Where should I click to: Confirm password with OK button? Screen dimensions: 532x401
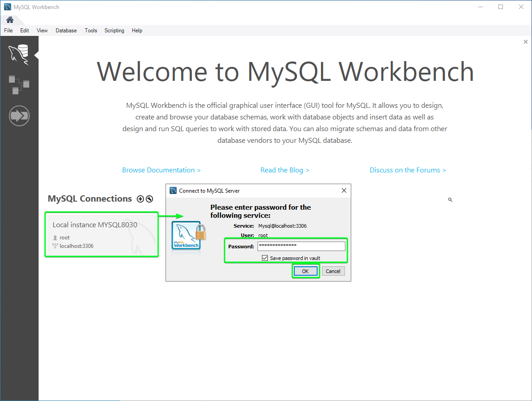[x=305, y=271]
